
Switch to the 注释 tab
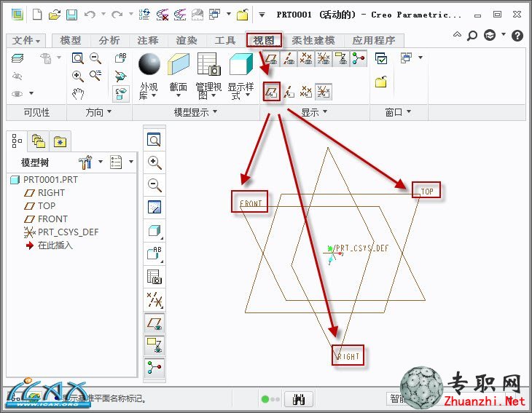(x=148, y=40)
